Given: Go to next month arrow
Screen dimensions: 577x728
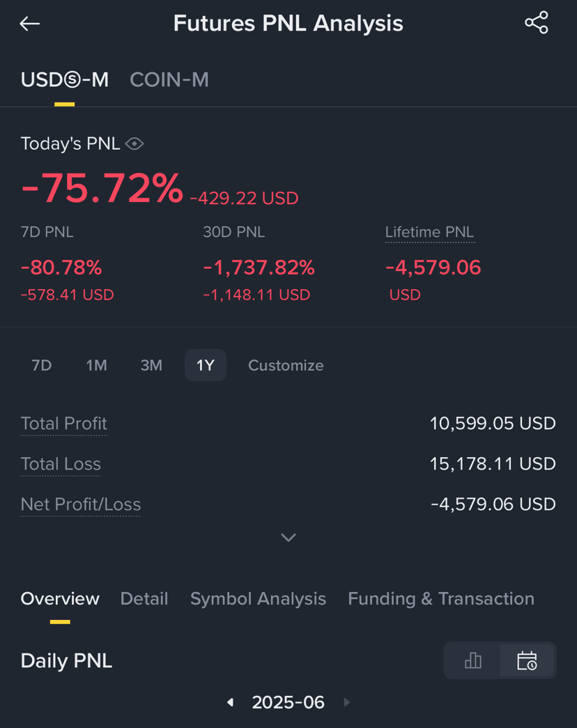Looking at the screenshot, I should coord(346,702).
